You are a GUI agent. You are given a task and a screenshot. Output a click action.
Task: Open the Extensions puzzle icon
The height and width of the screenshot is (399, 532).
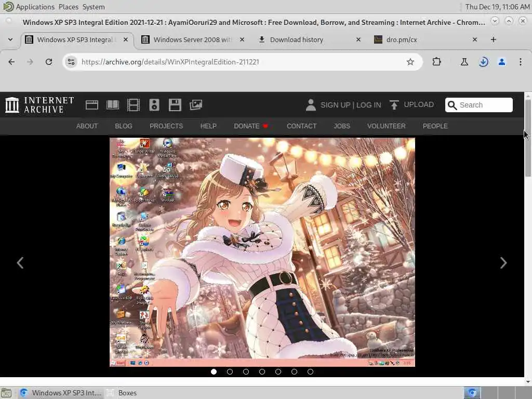click(x=436, y=62)
